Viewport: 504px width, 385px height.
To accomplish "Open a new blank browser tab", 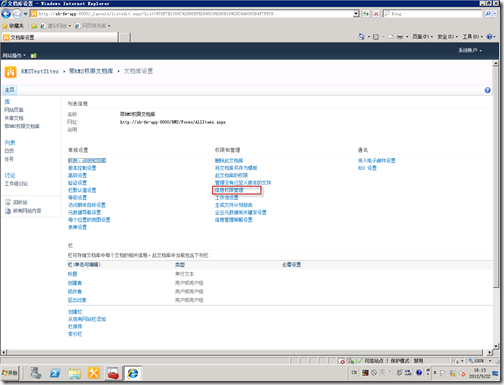I will coord(125,37).
